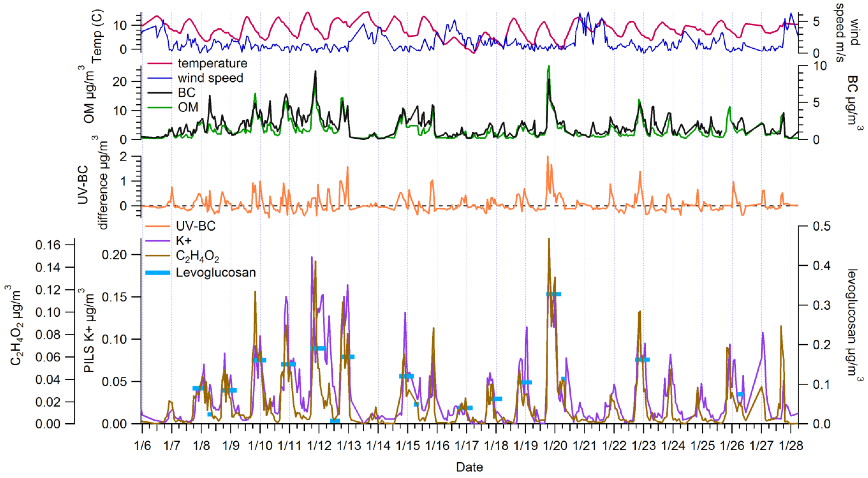This screenshot has height=478, width=868.
Task: Click the 1/12 date tick label
Action: pos(319,445)
